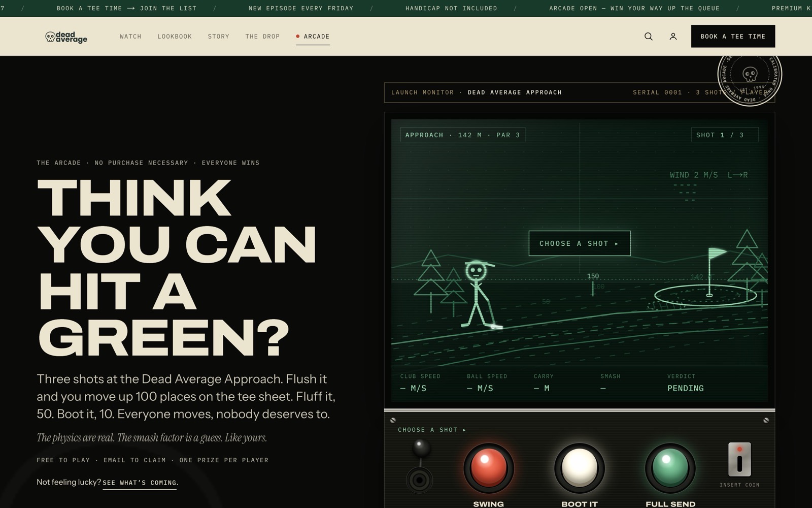
Task: Click the Carry readout
Action: 544,383
